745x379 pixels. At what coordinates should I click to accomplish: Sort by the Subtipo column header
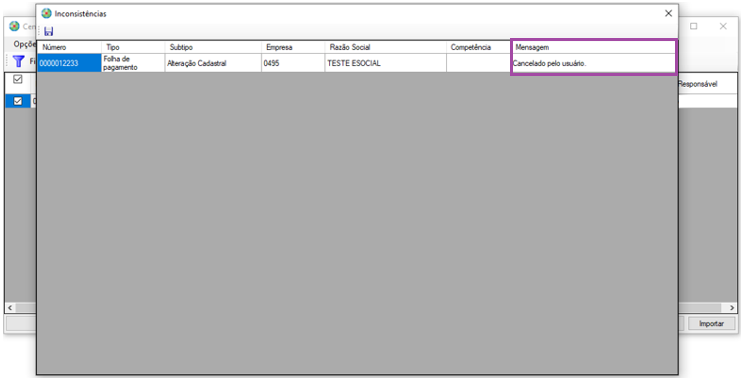tap(213, 47)
